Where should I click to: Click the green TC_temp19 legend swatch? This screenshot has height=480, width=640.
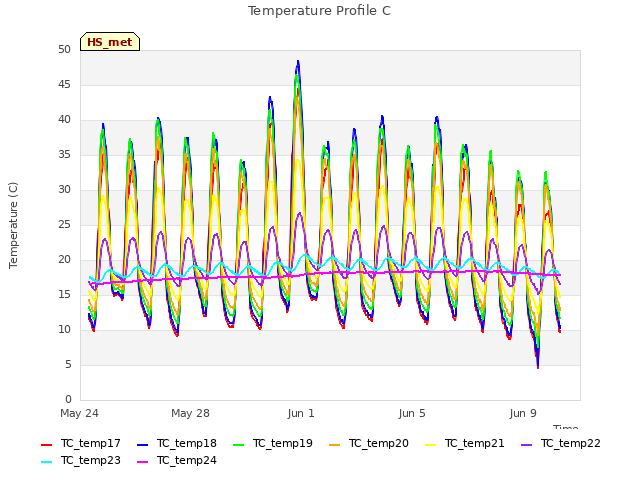point(238,444)
